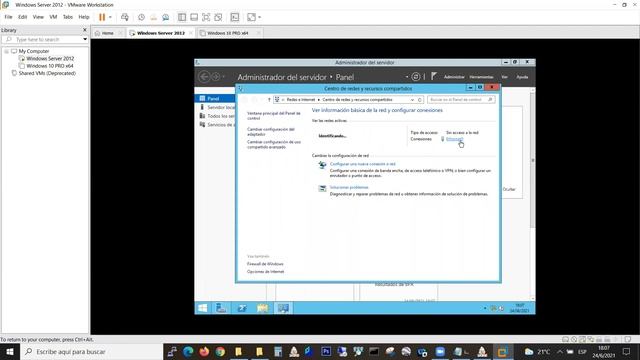This screenshot has height=360, width=640.
Task: Expand the stretch display dropdown arrow
Action: [260, 17]
